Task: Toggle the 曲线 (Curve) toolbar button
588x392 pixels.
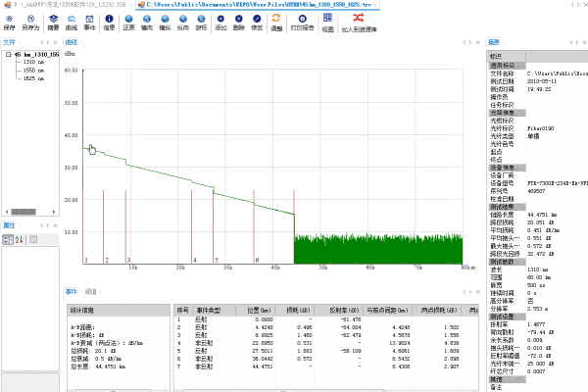Action: (71, 22)
